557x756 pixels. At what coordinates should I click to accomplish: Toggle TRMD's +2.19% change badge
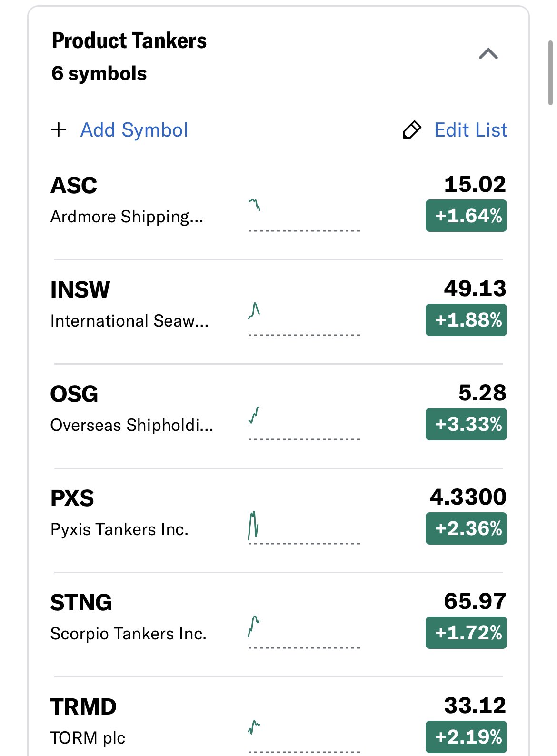click(466, 736)
